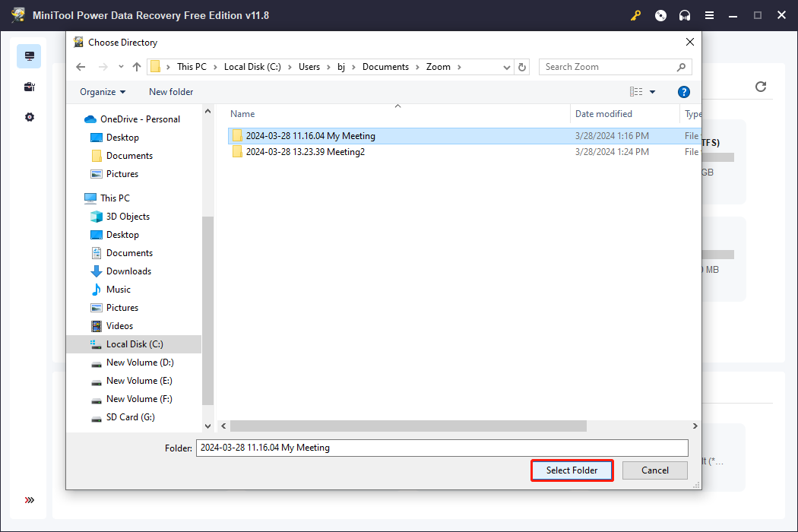The image size is (798, 532).
Task: Click the key icon in the MiniTool title bar
Action: click(635, 15)
